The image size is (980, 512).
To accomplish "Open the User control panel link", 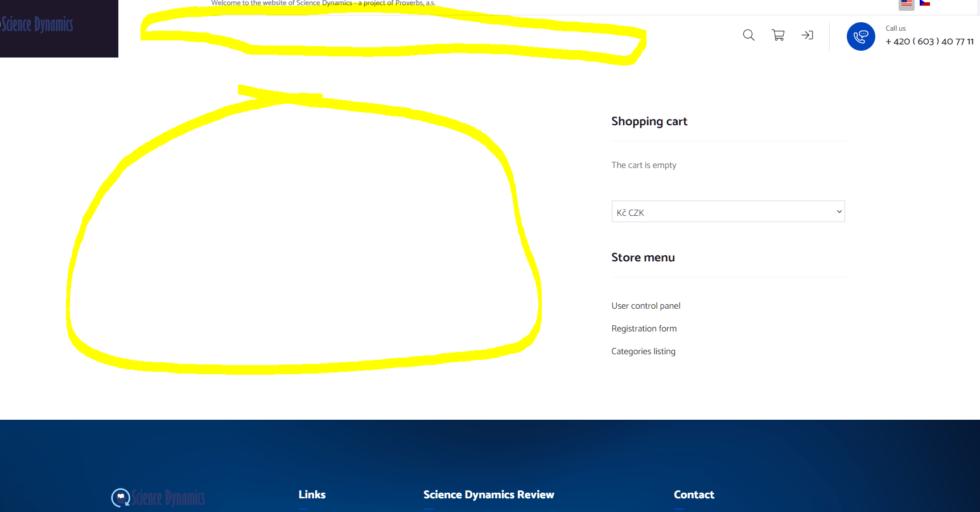I will [x=646, y=306].
